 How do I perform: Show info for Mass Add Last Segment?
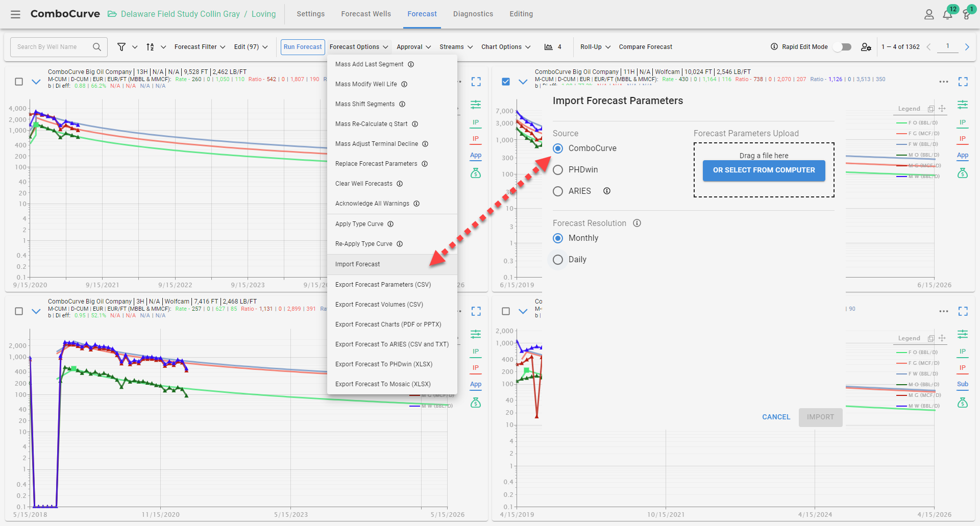pos(411,64)
